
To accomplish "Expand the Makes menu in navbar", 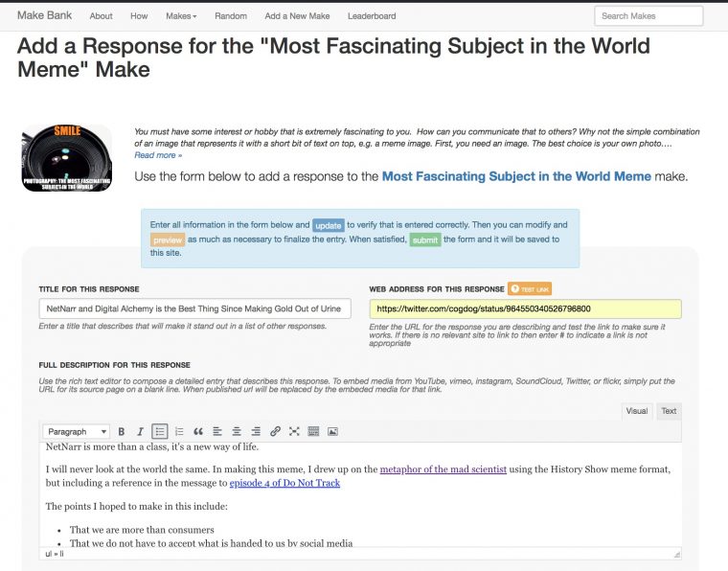I will click(180, 16).
